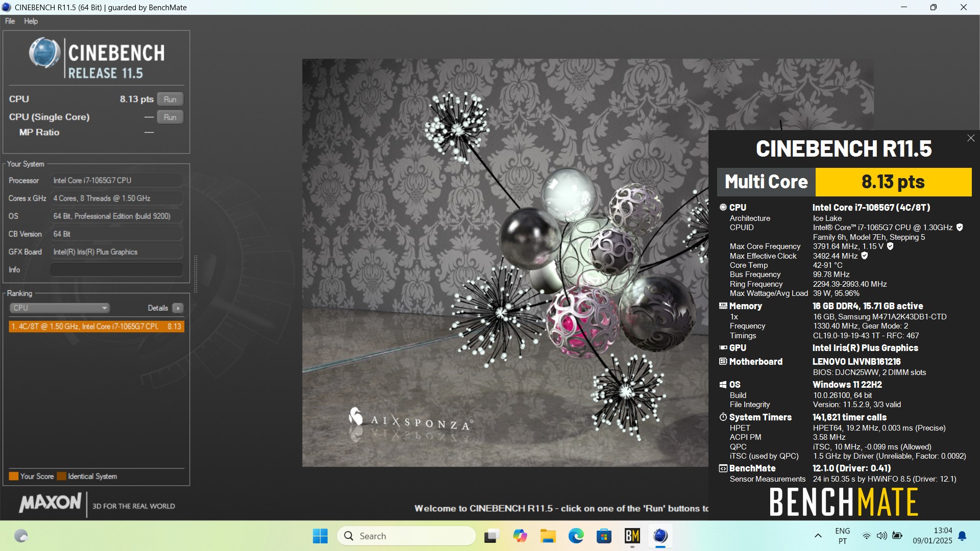Screen dimensions: 980x551
Task: Open Task View from the taskbar
Action: pos(491,536)
